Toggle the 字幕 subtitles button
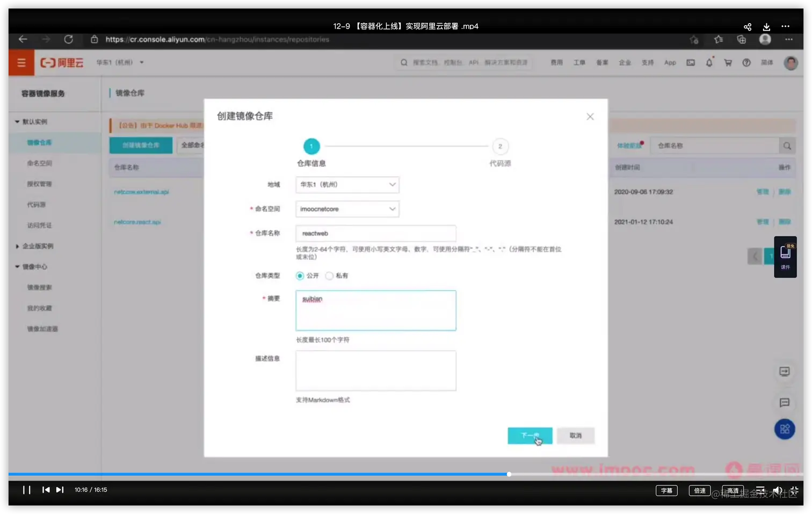 coord(666,490)
